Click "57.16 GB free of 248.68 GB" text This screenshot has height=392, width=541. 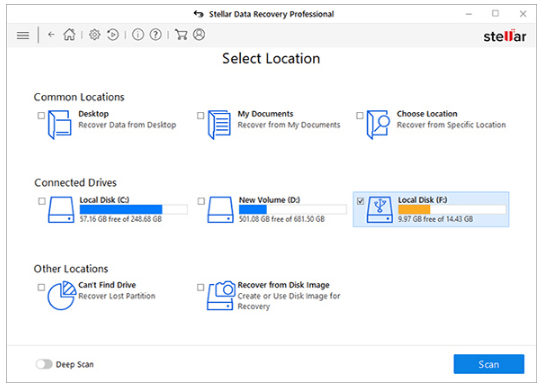click(121, 219)
